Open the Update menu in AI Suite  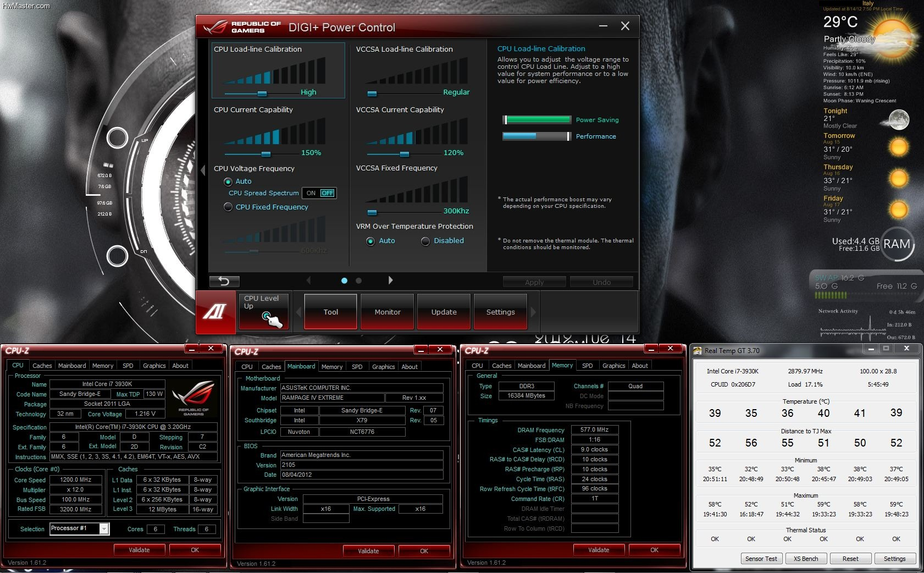(x=444, y=312)
